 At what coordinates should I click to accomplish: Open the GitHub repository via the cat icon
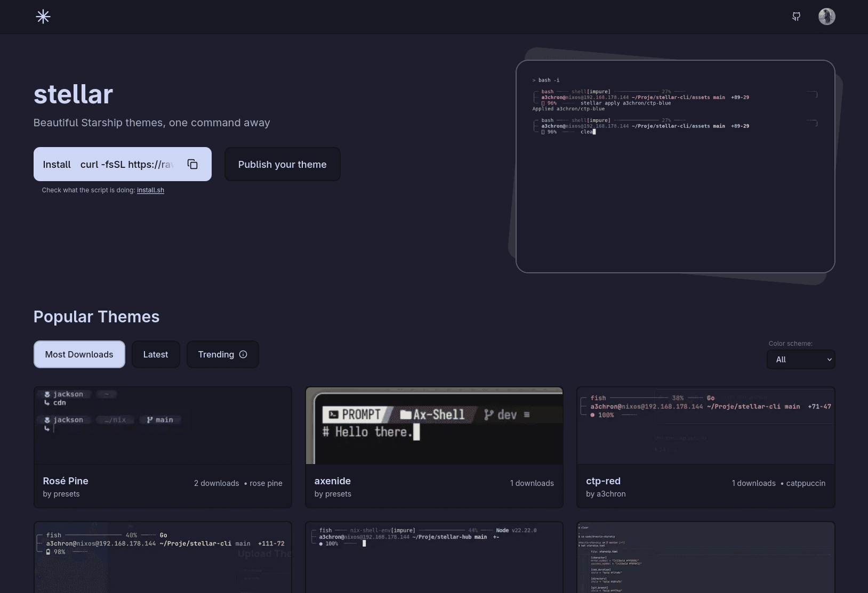coord(796,17)
